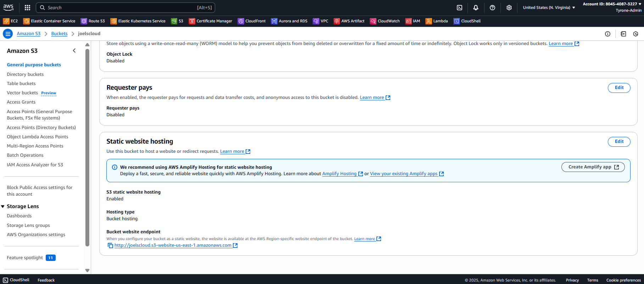Open the notifications bell icon

[476, 7]
